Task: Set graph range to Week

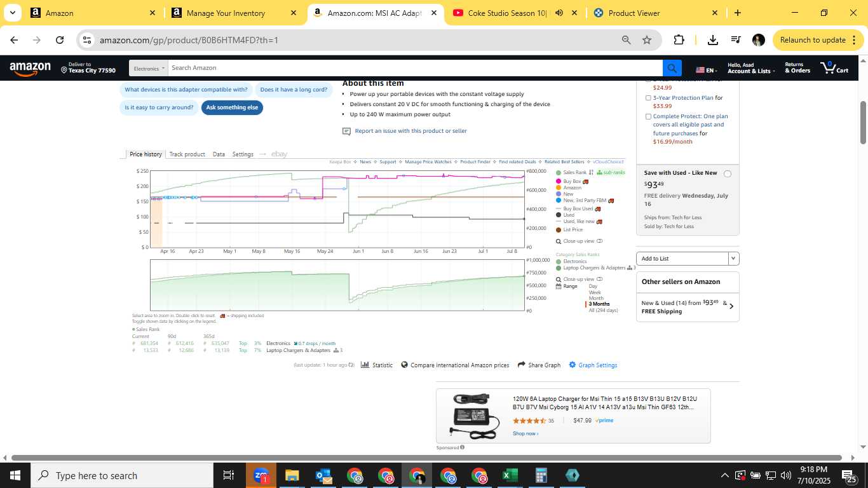Action: pos(595,292)
